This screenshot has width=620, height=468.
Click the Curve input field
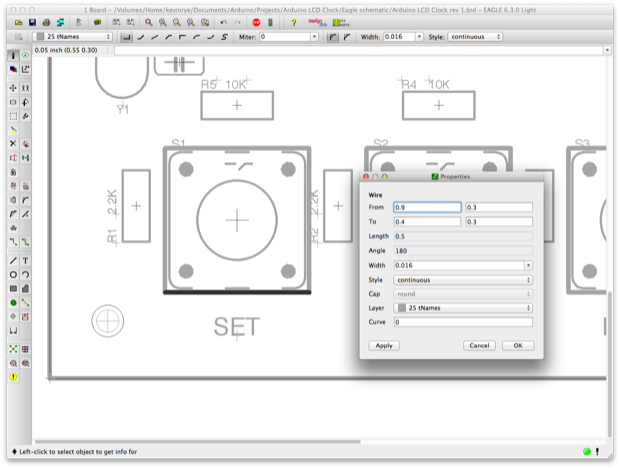click(x=463, y=322)
